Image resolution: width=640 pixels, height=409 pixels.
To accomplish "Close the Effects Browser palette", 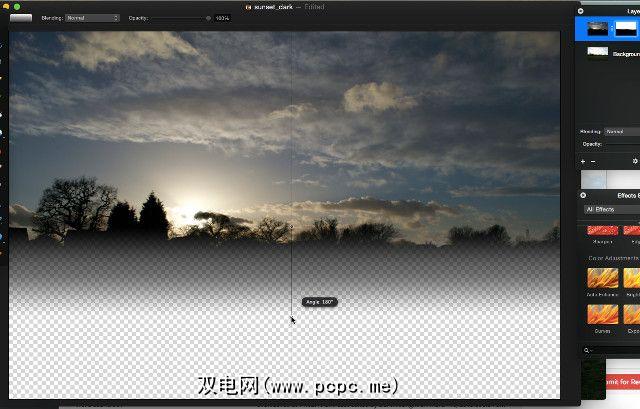I will [x=583, y=196].
